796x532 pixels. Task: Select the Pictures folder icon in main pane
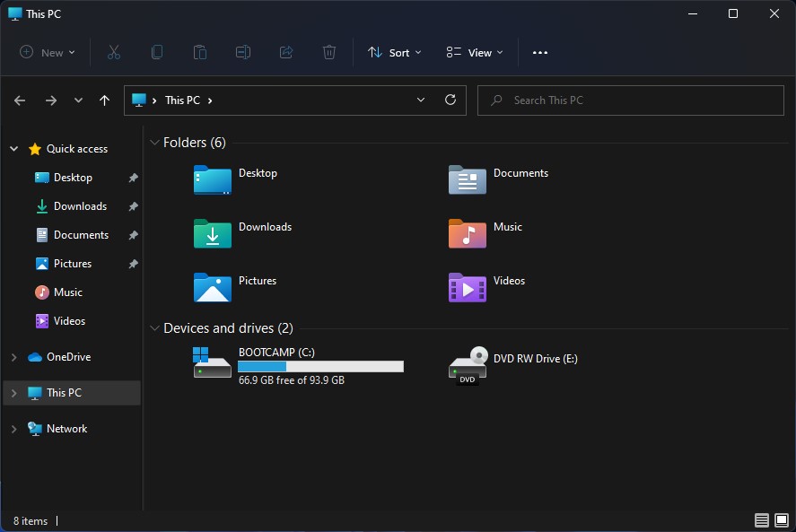point(213,287)
